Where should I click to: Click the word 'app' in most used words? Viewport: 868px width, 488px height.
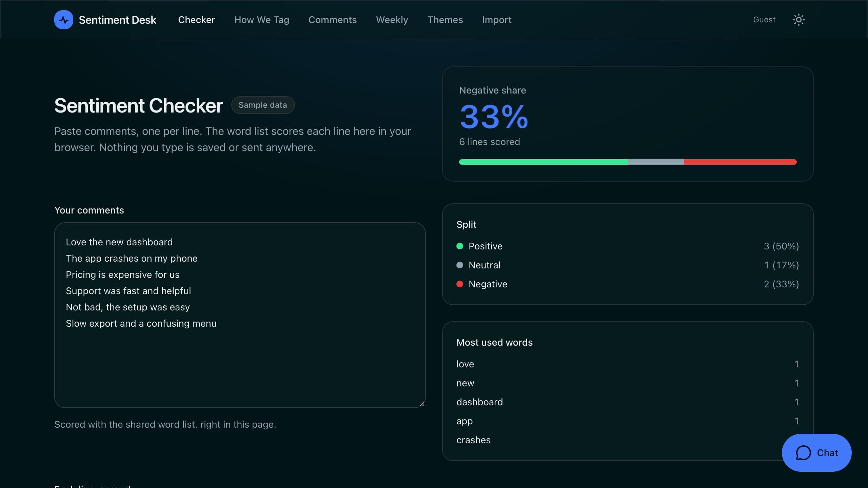(x=465, y=421)
